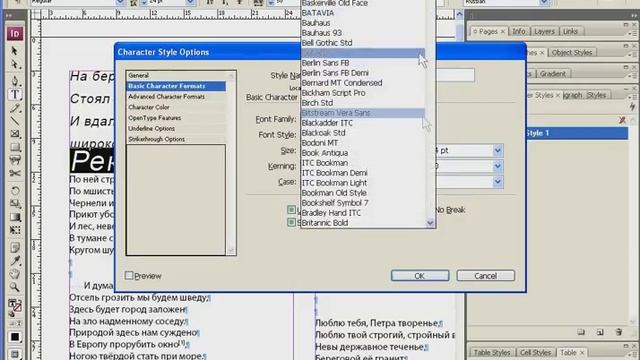Select the Selection (black arrow) tool
640x360 pixels.
15,51
